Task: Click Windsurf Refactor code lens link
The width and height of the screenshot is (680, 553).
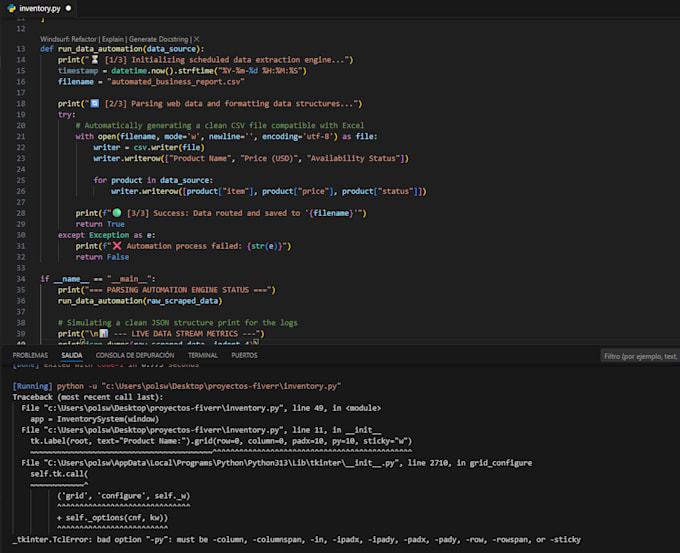Action: (69, 39)
